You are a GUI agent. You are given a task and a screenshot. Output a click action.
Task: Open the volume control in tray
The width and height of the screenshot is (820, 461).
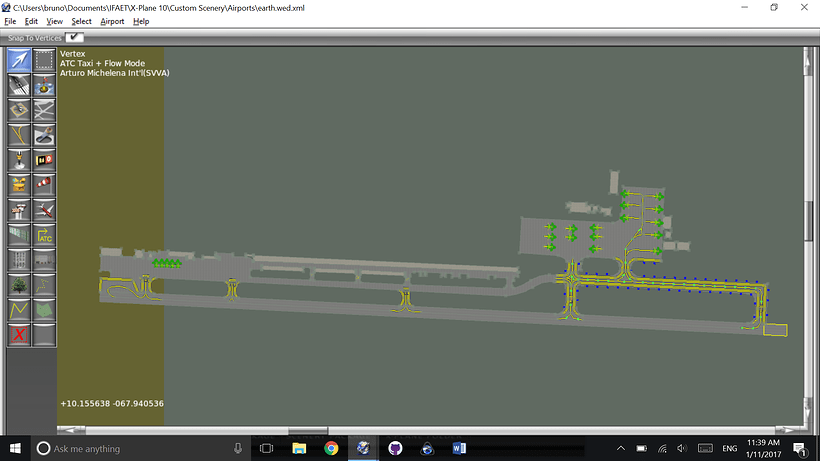coord(682,448)
